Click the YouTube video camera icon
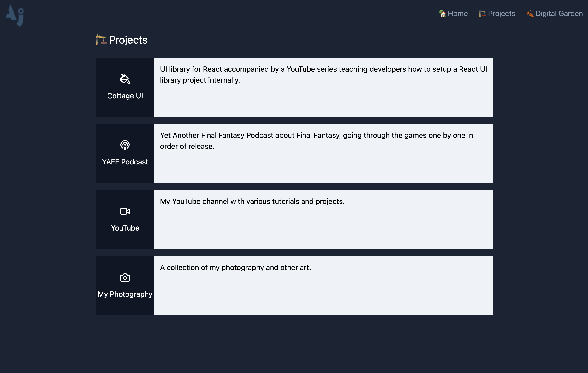The width and height of the screenshot is (588, 373). pos(125,211)
